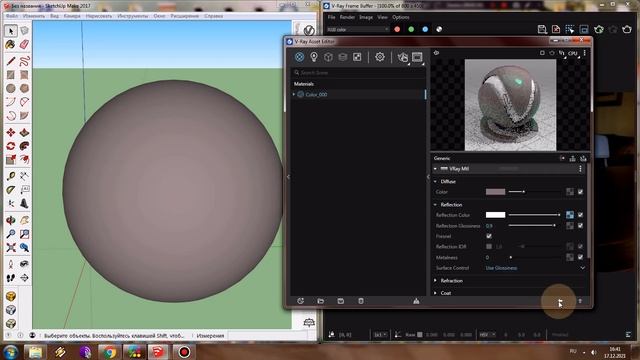Image resolution: width=640 pixels, height=360 pixels.
Task: Click the region render icon in Frame Buffer
Action: coord(570,29)
